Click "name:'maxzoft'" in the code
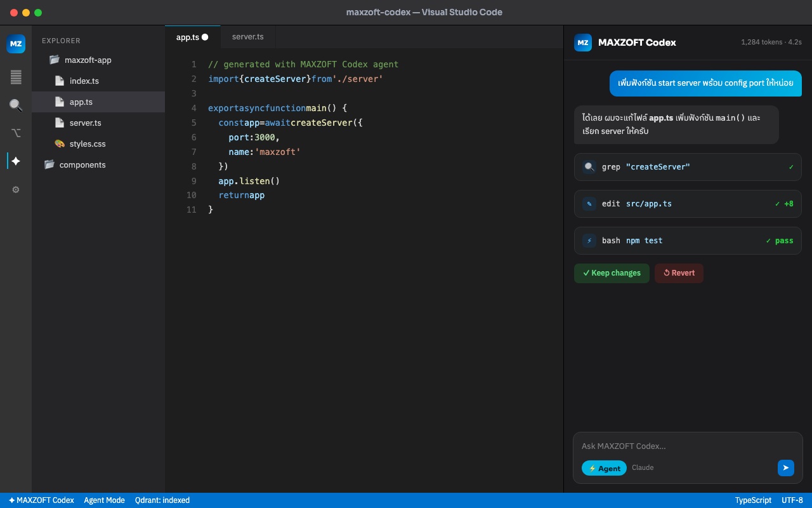 (x=265, y=152)
